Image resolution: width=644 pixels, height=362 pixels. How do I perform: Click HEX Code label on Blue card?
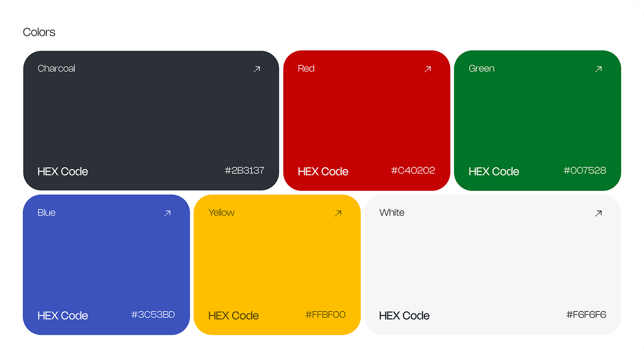tap(63, 316)
